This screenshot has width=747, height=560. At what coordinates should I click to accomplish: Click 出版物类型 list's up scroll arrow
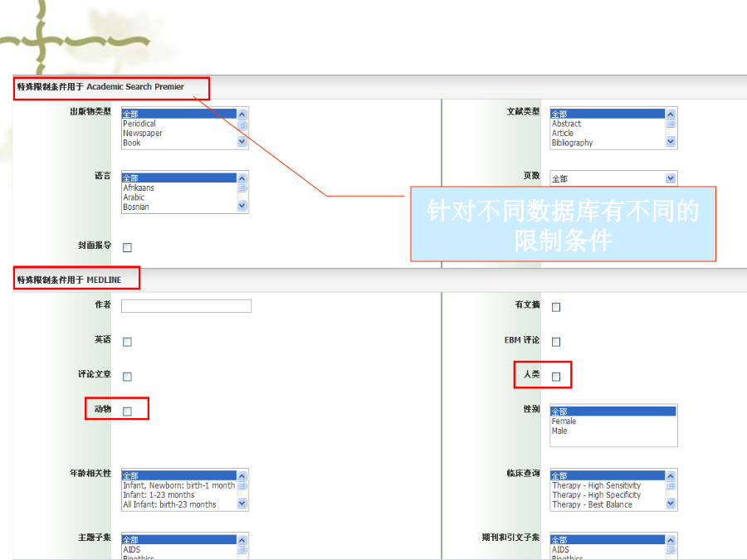point(242,114)
